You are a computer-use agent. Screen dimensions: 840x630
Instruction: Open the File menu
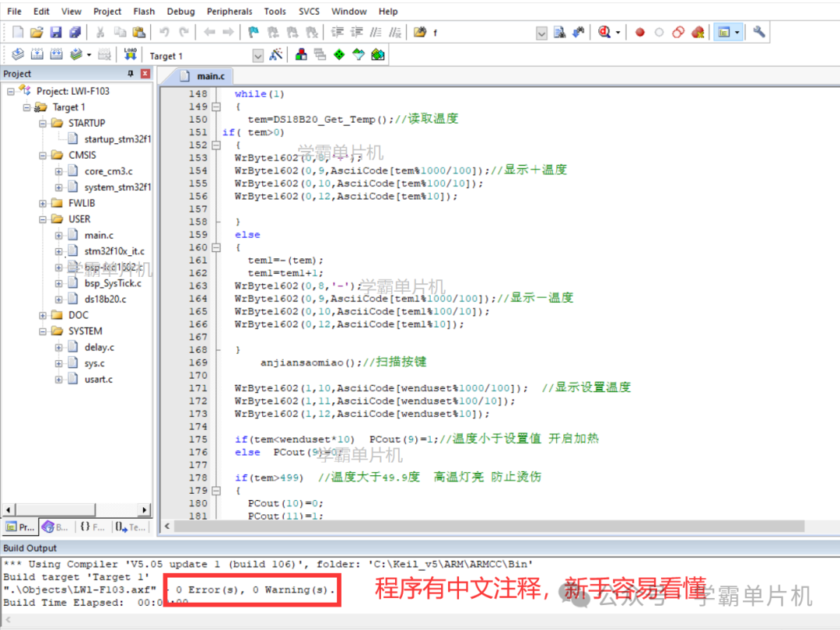point(15,11)
